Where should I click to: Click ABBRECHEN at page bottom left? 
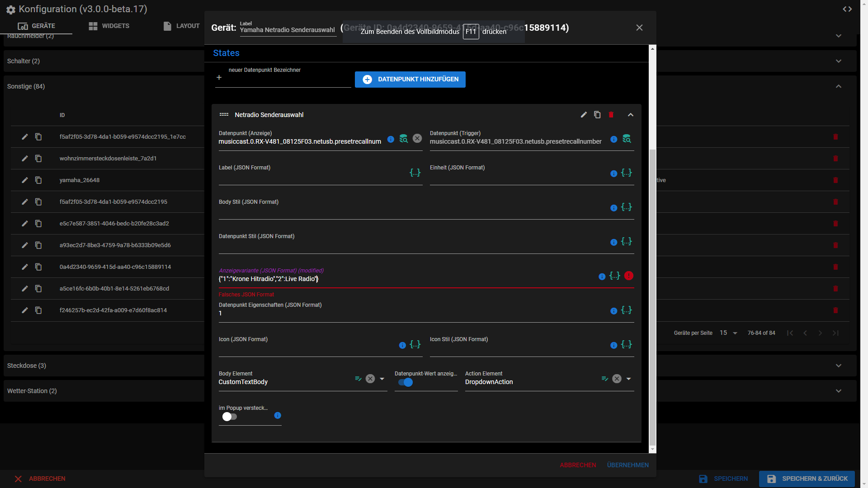click(40, 479)
